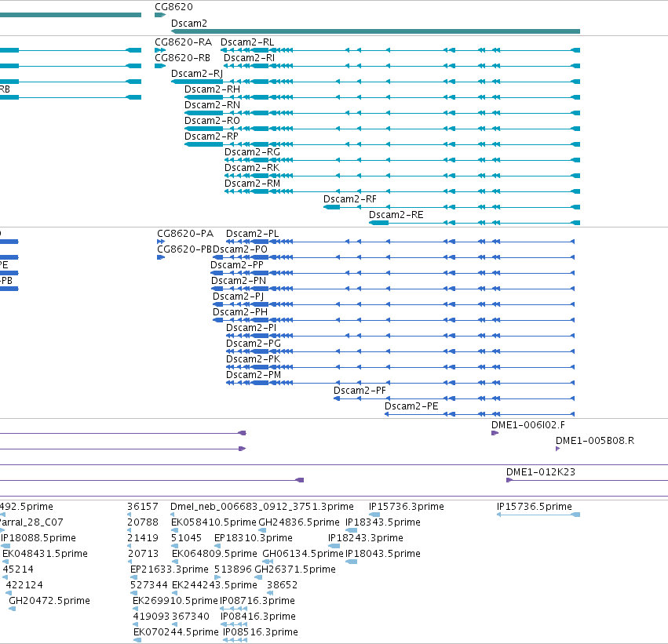
Task: Select the Dscam2 gene bar
Action: tap(375, 31)
